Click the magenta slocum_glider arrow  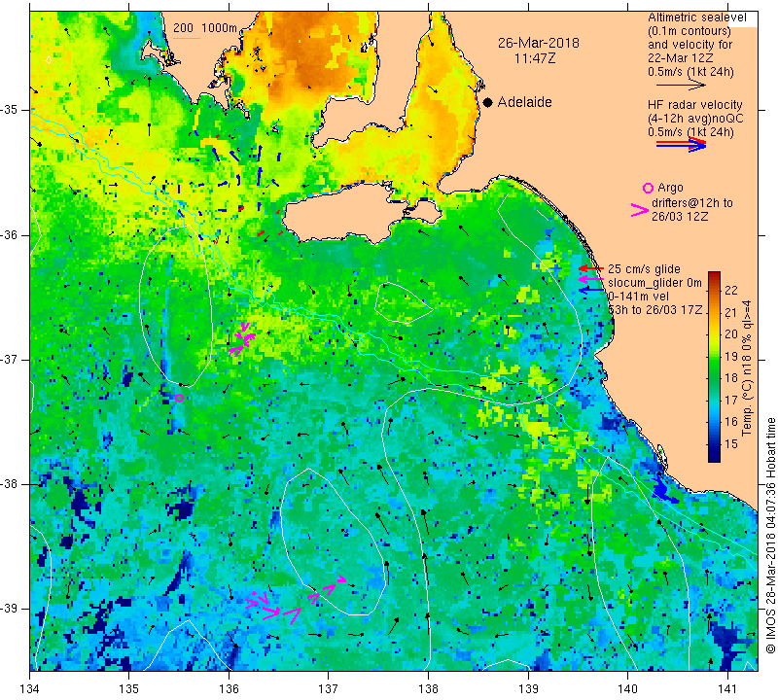591,280
